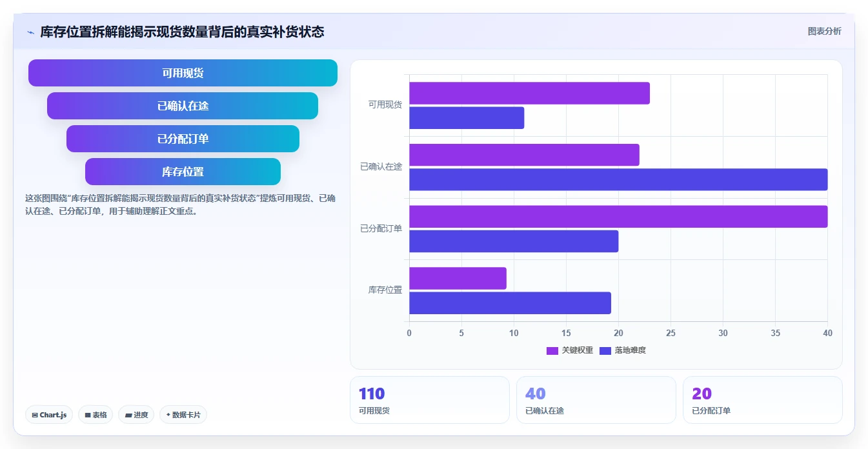Select the 库存位置 funnel stage
Image resolution: width=868 pixels, height=449 pixels.
pyautogui.click(x=183, y=172)
